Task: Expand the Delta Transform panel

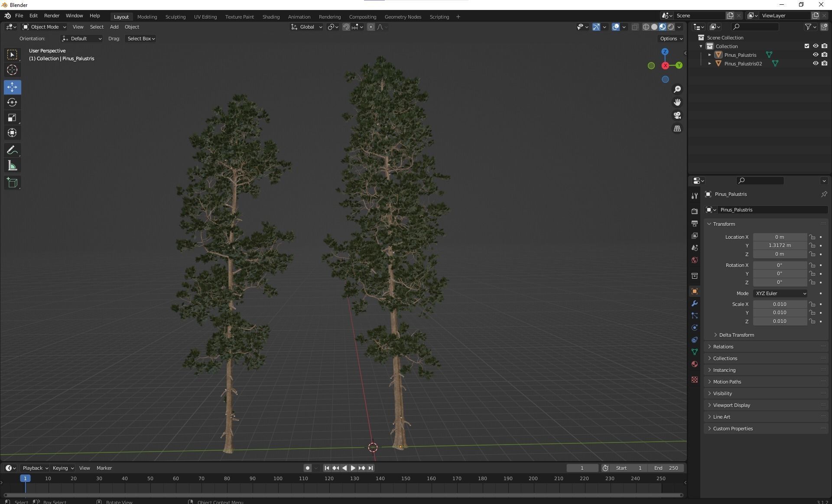Action: (736, 335)
